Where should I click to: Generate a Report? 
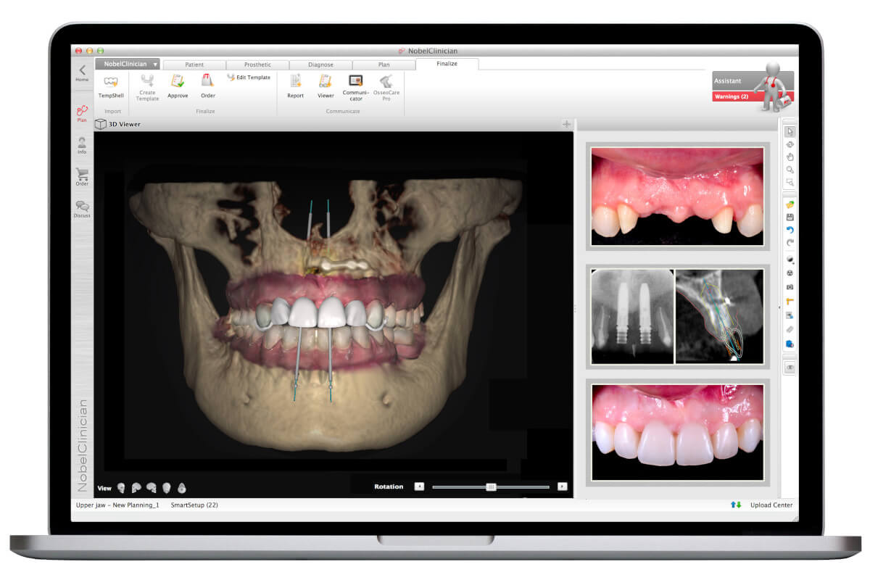295,86
